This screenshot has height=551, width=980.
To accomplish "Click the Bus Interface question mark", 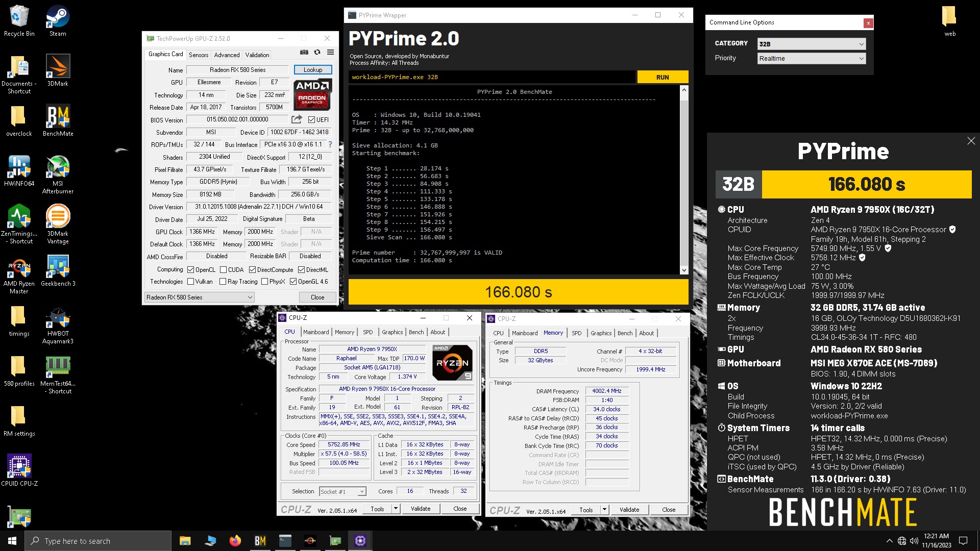I will tap(330, 144).
